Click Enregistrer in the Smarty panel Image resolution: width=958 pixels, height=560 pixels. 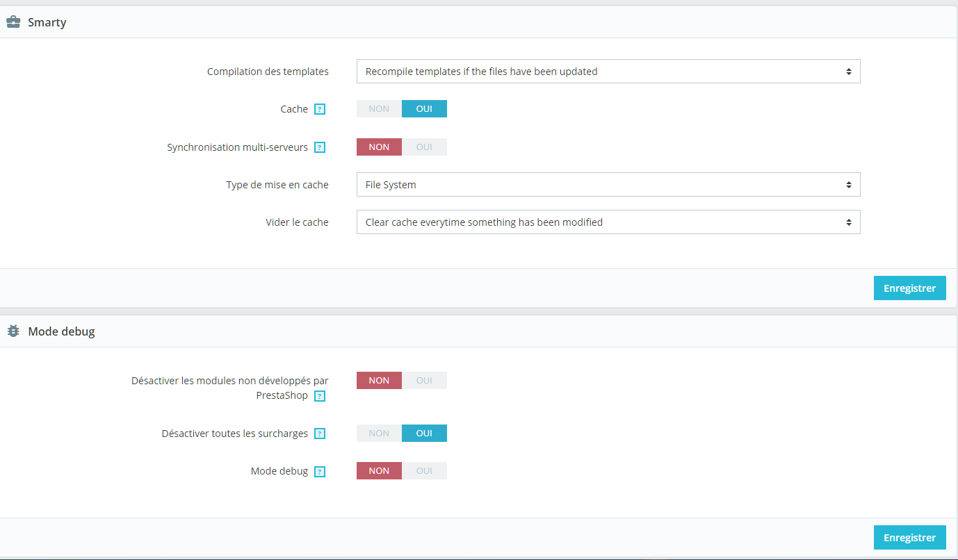[x=909, y=288]
